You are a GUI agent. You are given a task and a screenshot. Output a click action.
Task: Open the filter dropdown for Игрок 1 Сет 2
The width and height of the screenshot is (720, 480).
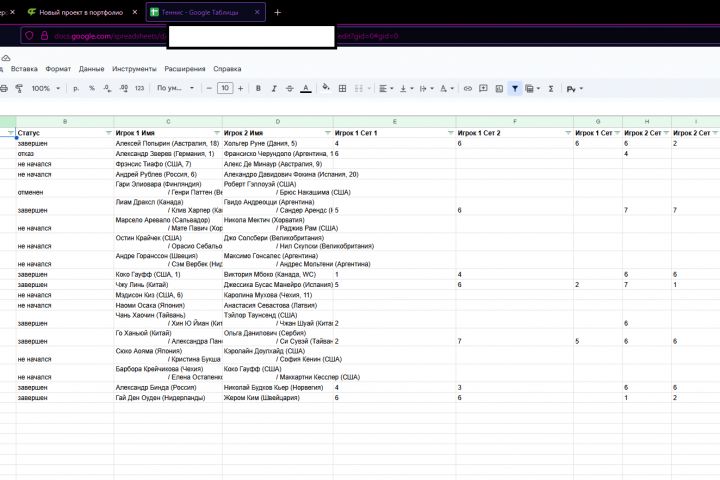(x=568, y=133)
